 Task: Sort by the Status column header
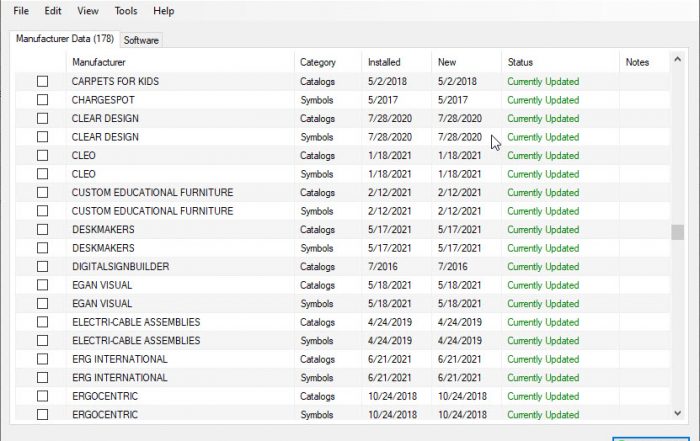click(x=560, y=62)
